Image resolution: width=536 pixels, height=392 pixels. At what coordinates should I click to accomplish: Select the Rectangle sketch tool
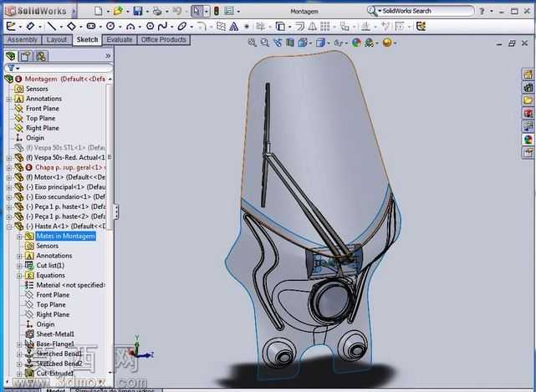tap(71, 26)
